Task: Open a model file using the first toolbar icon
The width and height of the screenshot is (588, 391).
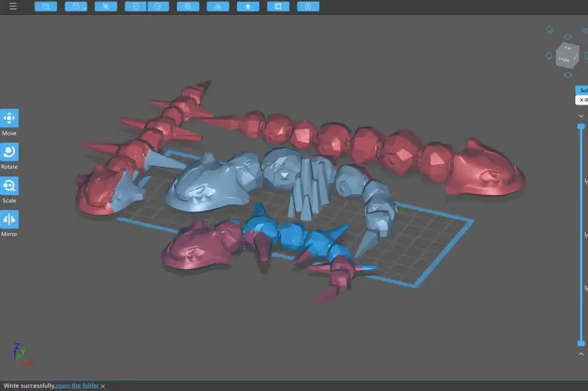Action: (x=46, y=6)
